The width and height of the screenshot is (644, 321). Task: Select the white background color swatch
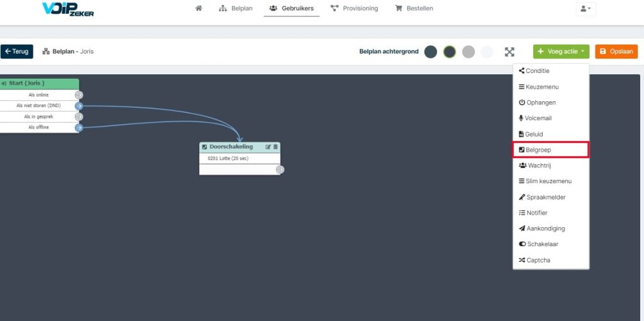[x=487, y=52]
